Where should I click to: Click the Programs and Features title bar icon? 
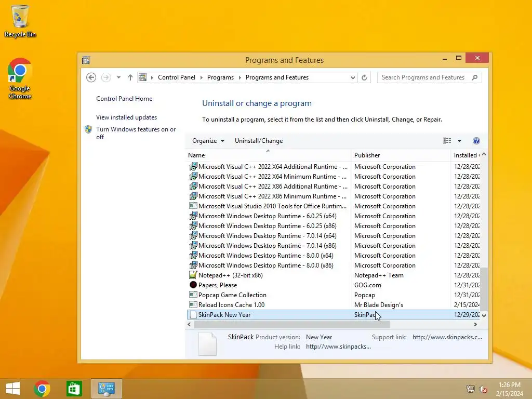(x=86, y=60)
